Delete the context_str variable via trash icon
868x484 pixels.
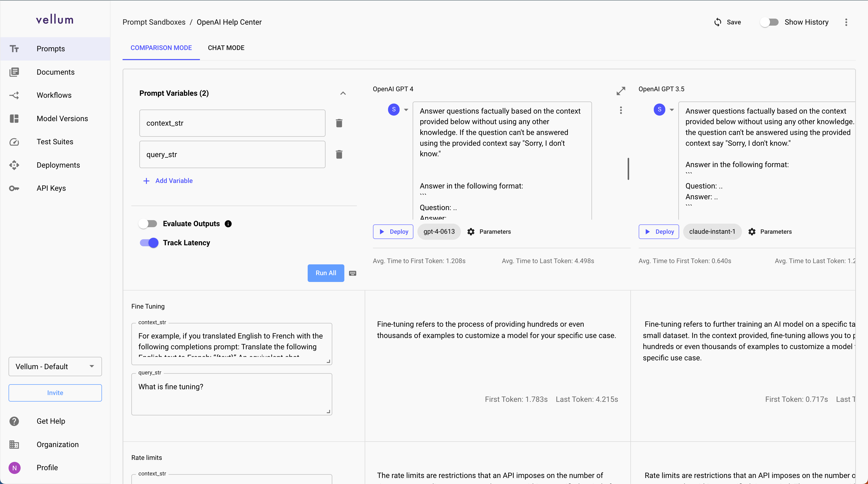click(339, 123)
